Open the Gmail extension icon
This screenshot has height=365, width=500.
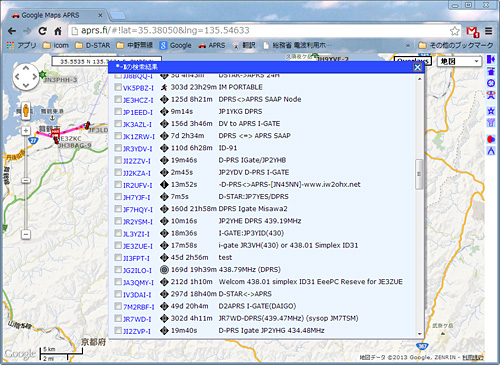pos(473,31)
